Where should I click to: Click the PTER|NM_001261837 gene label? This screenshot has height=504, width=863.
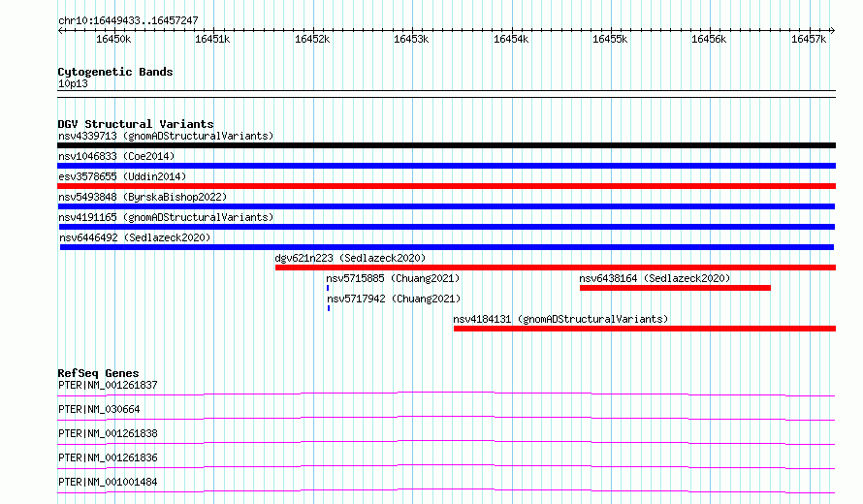click(108, 385)
